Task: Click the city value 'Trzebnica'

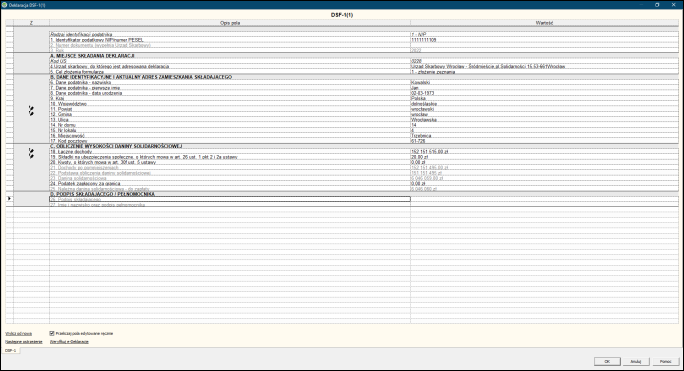Action: pyautogui.click(x=421, y=136)
